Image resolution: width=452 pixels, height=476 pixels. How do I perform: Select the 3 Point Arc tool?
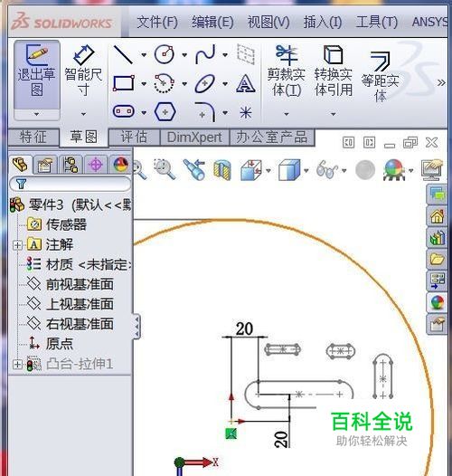(165, 83)
